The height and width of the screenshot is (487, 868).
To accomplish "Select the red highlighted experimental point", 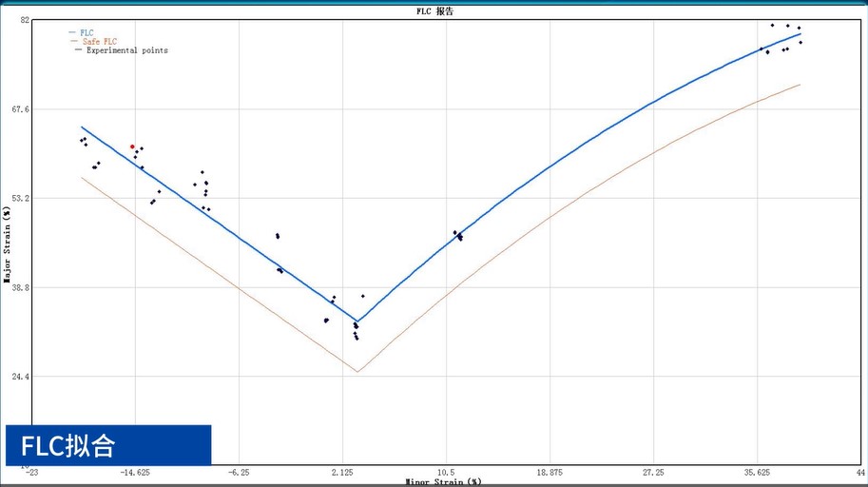I will point(132,146).
